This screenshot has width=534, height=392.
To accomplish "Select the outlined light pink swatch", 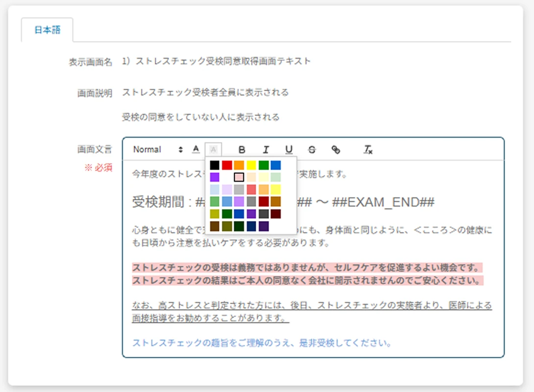I will (239, 177).
